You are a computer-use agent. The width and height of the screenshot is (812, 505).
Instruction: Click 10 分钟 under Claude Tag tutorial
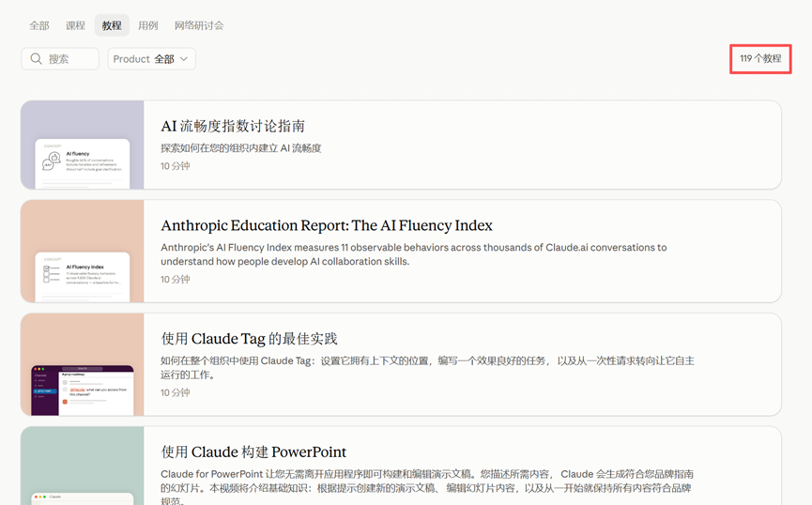[x=175, y=393]
